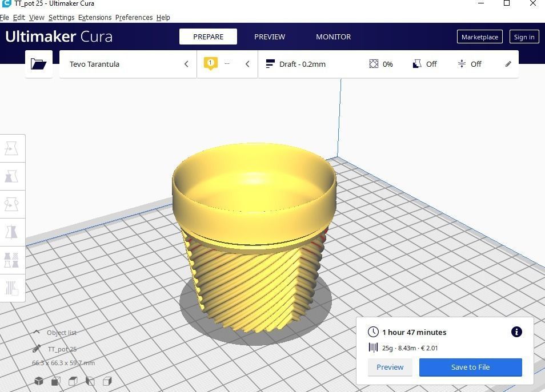Open the Extensions menu

click(x=95, y=17)
